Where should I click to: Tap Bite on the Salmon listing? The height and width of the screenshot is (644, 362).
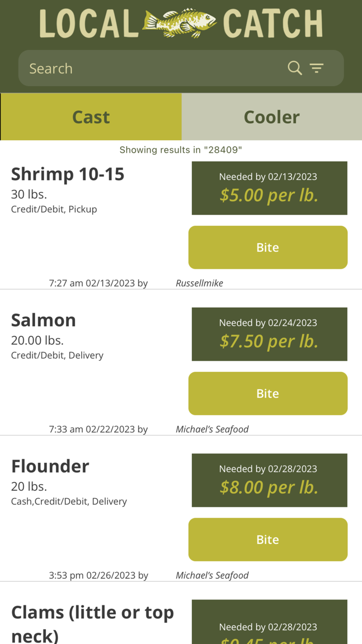[x=268, y=393]
